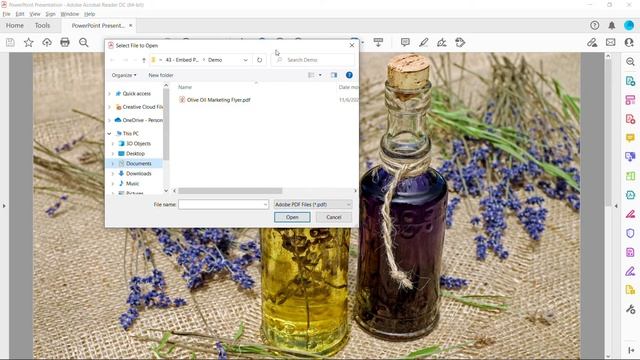Click the scrolling mode icon in Acrobat toolbar

[378, 42]
